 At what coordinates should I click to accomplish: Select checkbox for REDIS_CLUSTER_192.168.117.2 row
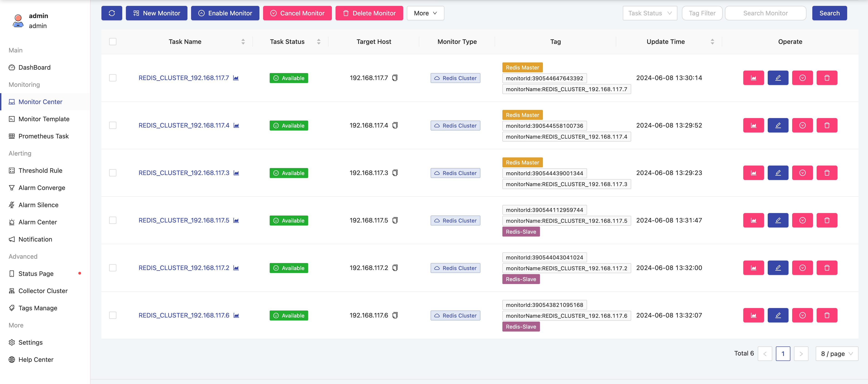tap(113, 268)
